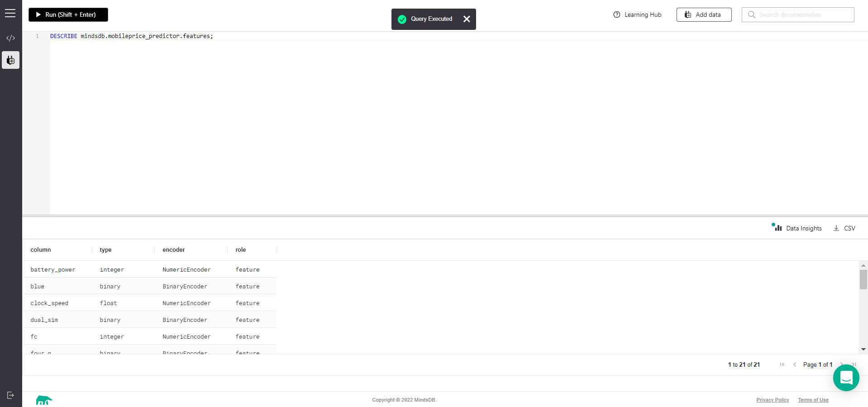Click NumericEncoder in clock_speed row
The height and width of the screenshot is (407, 868).
186,303
